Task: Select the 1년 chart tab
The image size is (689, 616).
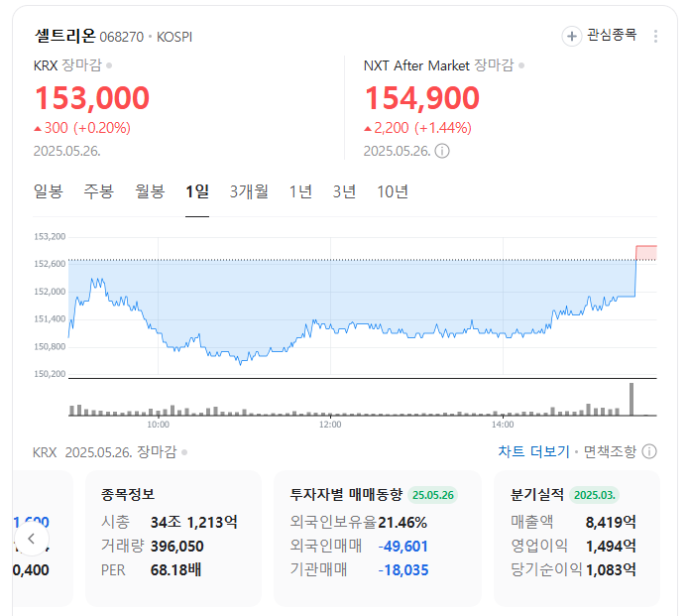Action: click(x=300, y=191)
